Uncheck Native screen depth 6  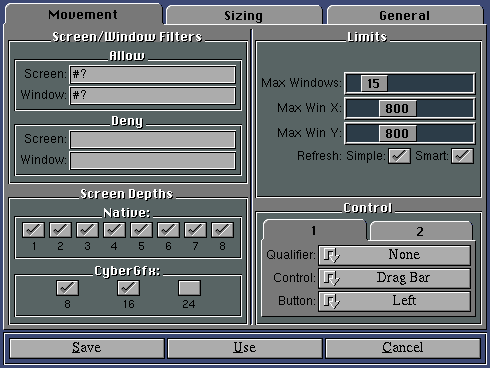168,230
